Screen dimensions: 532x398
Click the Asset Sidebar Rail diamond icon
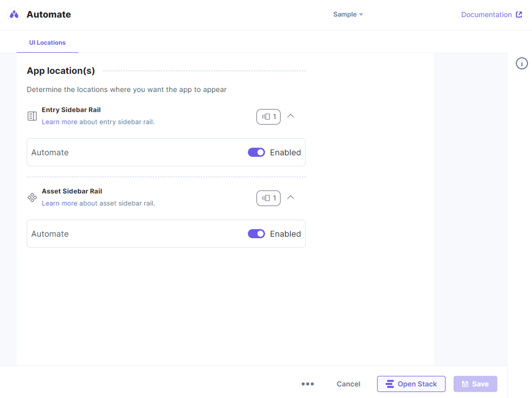tap(32, 198)
